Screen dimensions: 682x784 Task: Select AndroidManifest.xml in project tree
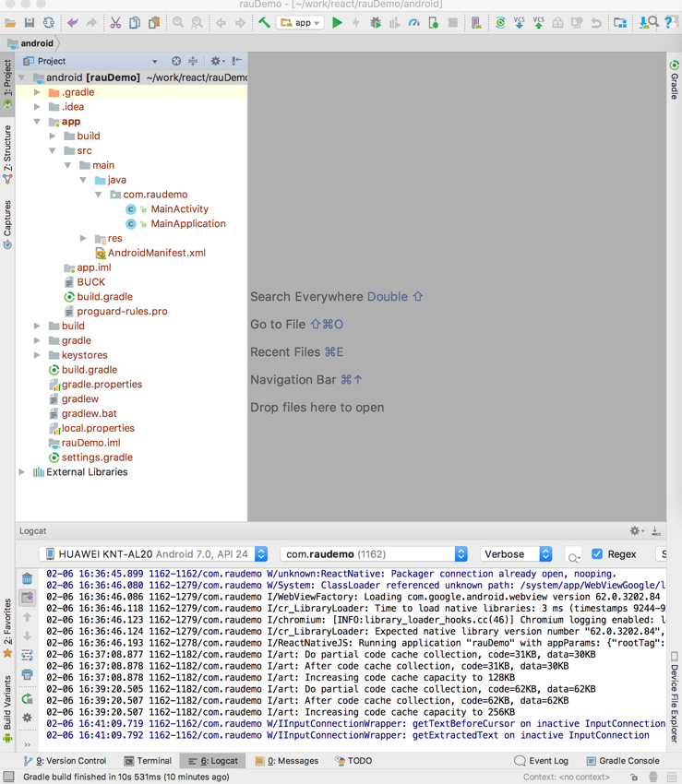pyautogui.click(x=157, y=253)
